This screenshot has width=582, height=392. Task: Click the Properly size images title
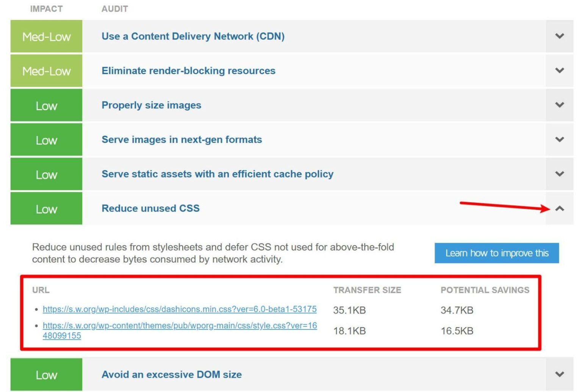151,105
